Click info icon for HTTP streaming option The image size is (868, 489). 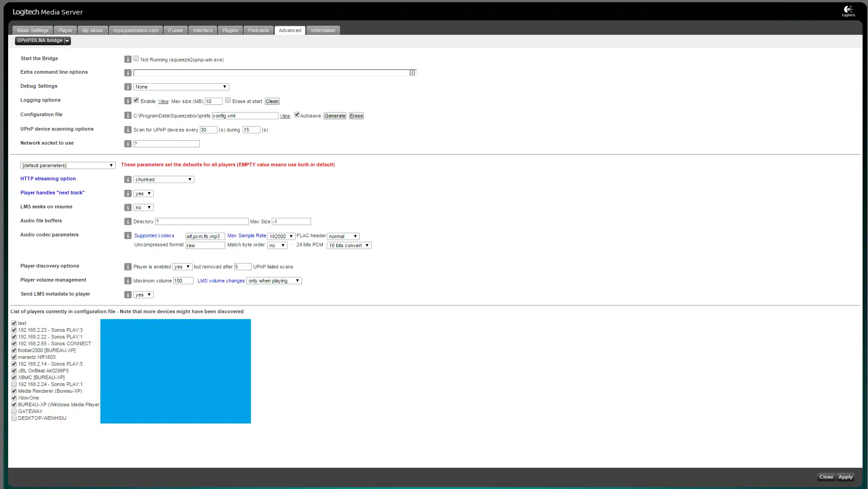128,179
